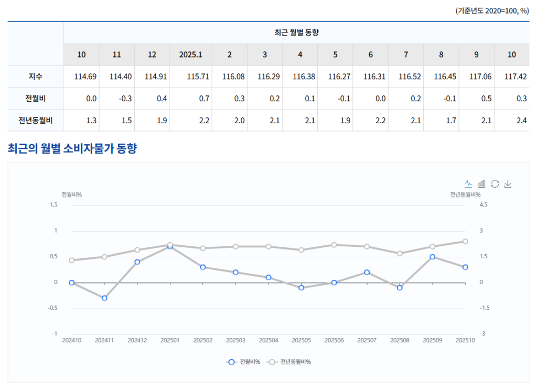Click the restore chart refresh icon

click(495, 184)
